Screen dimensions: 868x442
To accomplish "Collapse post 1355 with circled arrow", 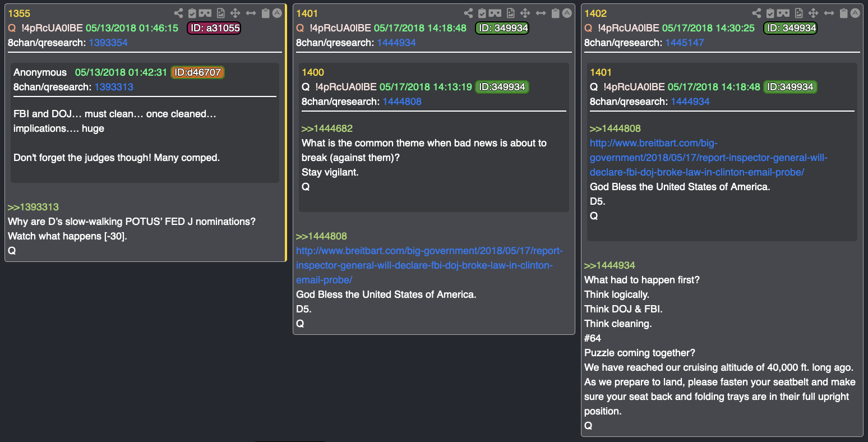I will pos(277,13).
